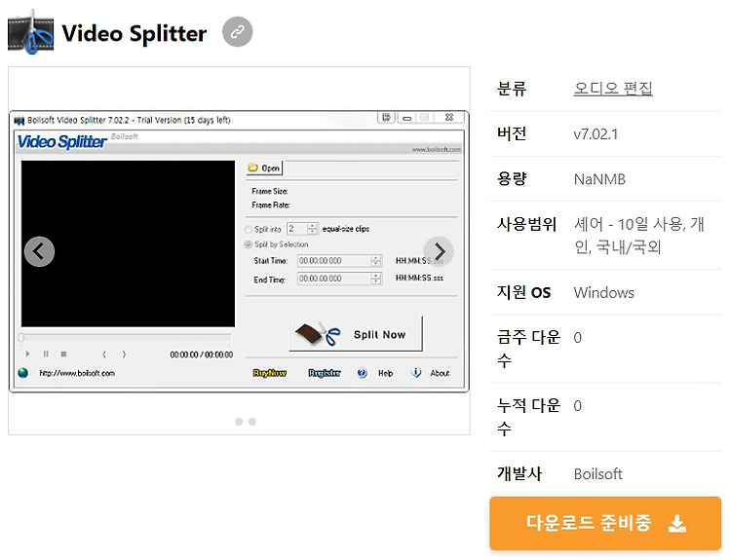731x560 pixels.
Task: Copy link via chain icon beside title
Action: click(x=237, y=32)
